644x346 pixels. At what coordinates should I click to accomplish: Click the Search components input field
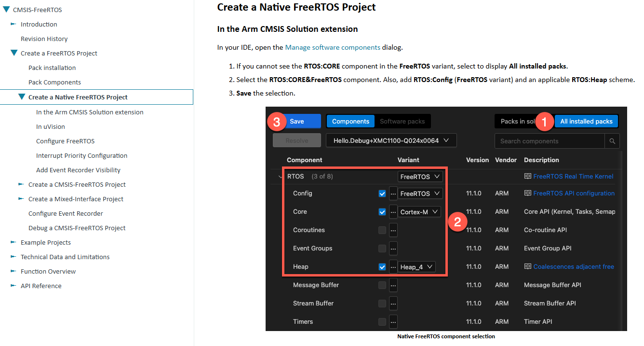pos(549,141)
